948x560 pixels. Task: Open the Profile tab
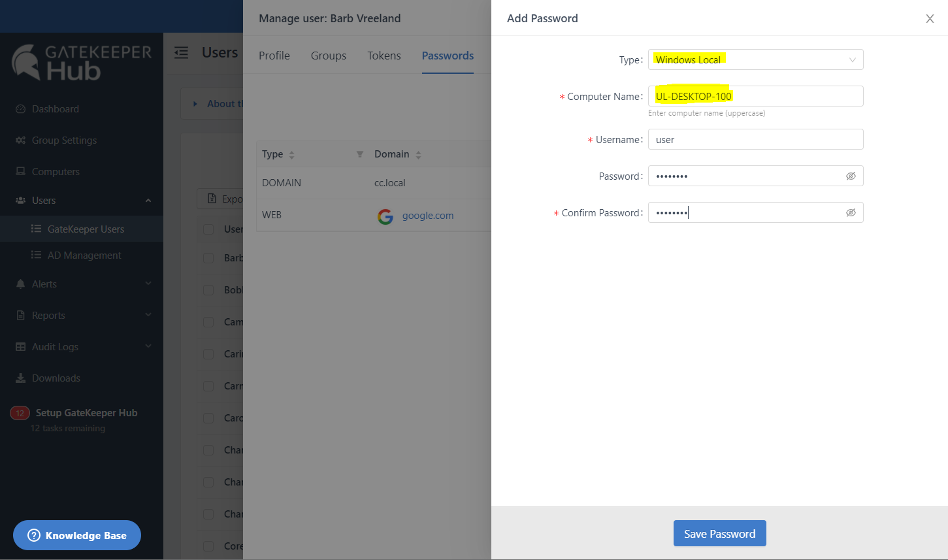274,56
